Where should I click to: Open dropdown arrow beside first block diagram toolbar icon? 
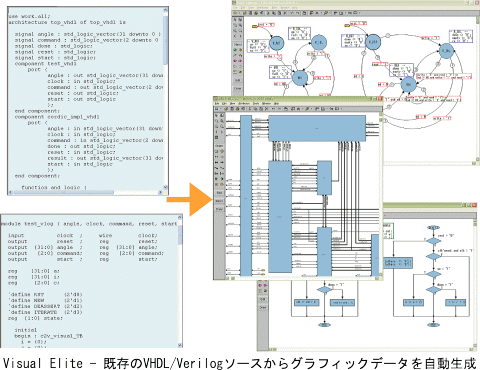pos(221,109)
